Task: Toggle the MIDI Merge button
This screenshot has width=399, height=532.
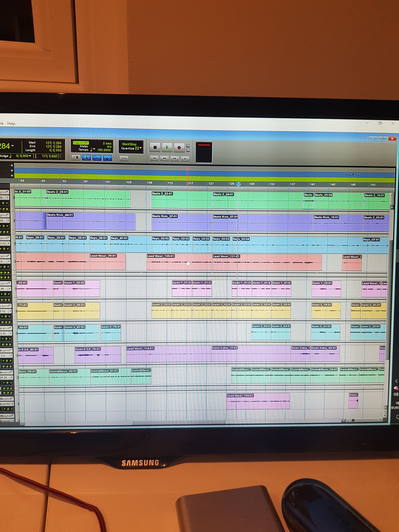Action: [x=97, y=158]
